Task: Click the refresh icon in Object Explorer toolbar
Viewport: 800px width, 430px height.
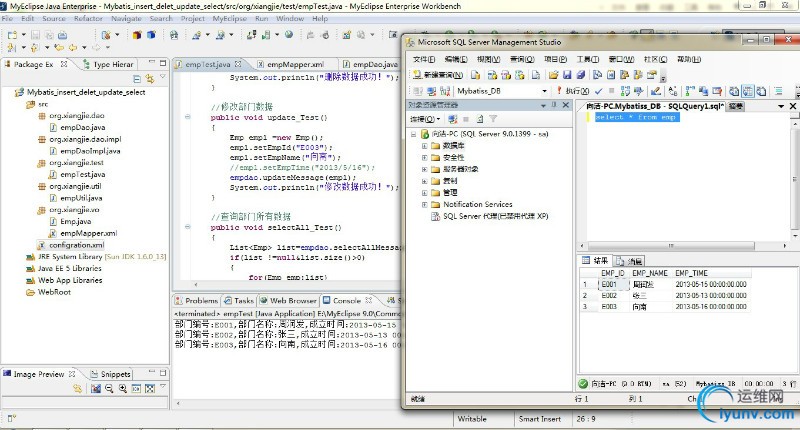Action: tap(480, 119)
